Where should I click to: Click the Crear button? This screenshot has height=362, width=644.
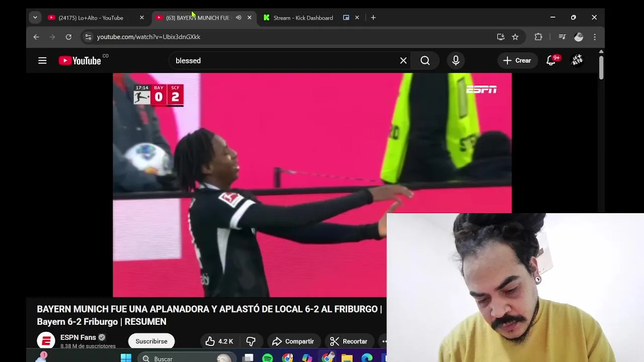click(517, 61)
